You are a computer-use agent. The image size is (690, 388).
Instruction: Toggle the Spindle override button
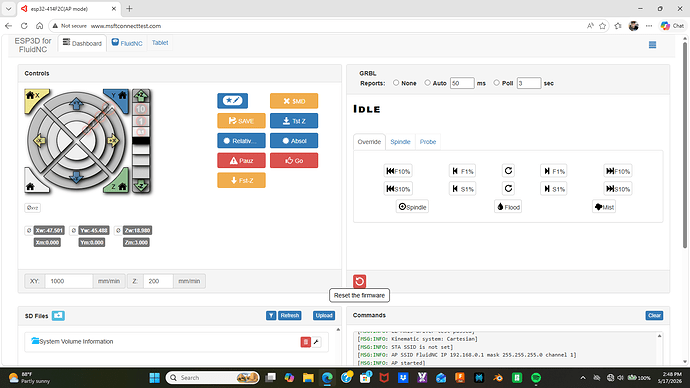point(412,207)
